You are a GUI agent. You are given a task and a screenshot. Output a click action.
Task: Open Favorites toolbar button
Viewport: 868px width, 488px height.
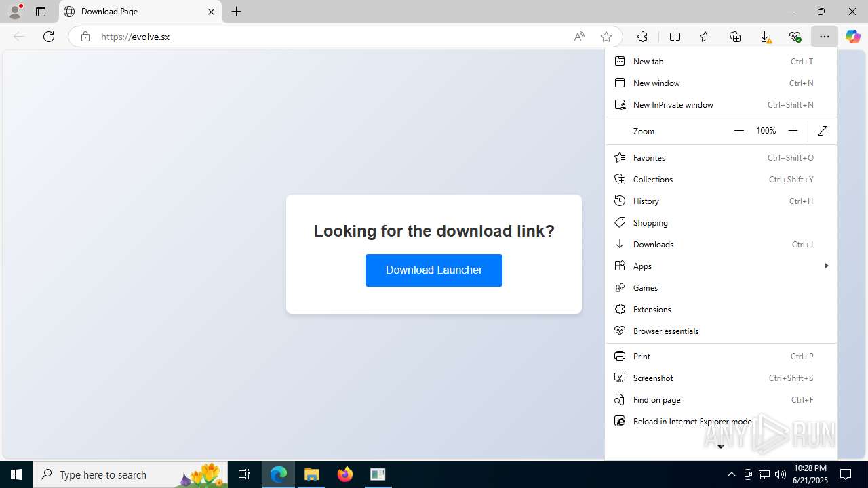pyautogui.click(x=705, y=37)
